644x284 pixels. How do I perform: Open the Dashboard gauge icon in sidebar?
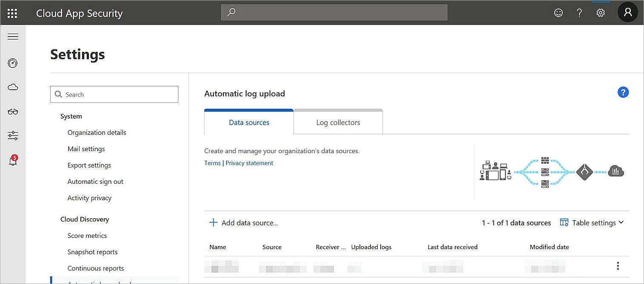(13, 63)
